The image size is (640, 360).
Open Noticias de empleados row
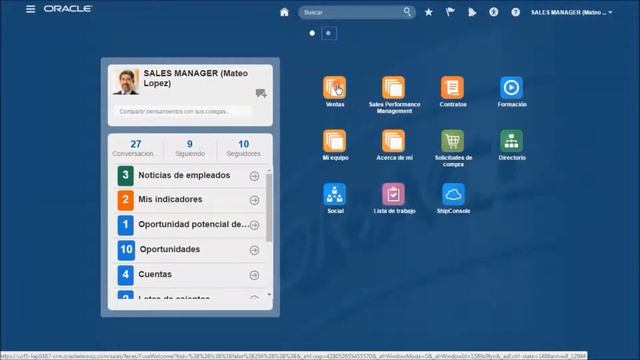pyautogui.click(x=190, y=176)
